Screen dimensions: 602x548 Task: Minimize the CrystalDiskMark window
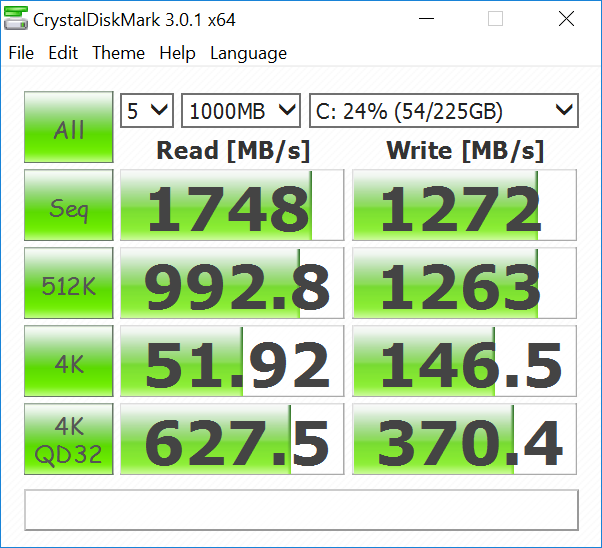(426, 18)
